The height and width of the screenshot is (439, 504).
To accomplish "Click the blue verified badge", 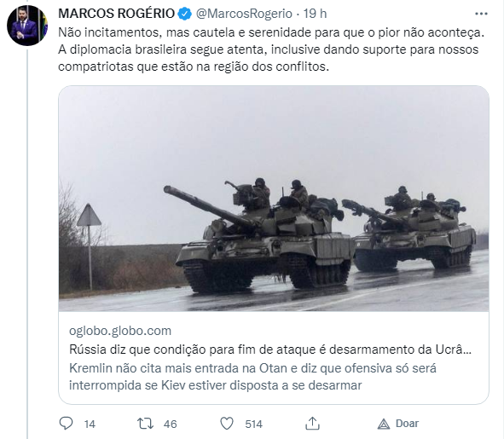I will [x=184, y=14].
